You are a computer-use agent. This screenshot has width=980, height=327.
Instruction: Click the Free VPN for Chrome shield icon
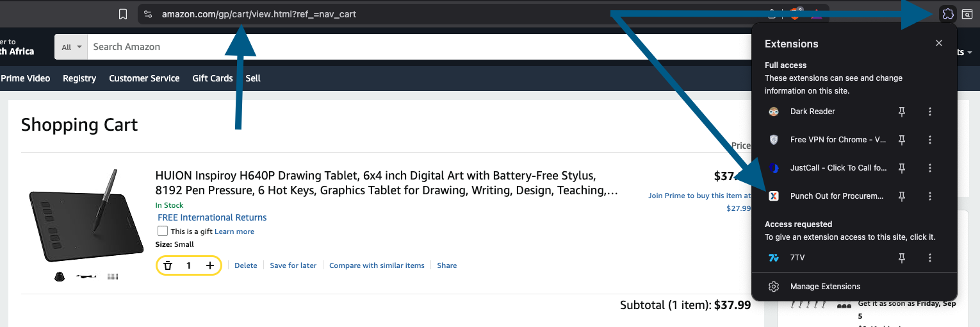tap(774, 140)
